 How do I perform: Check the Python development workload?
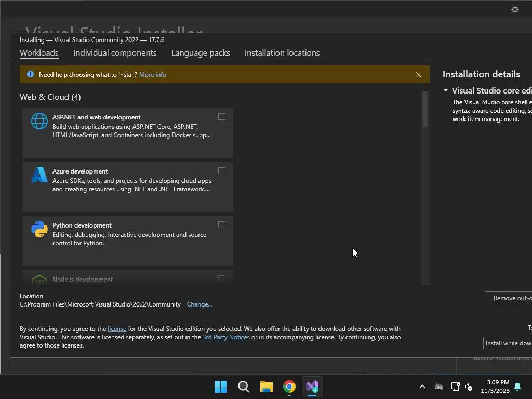(221, 224)
